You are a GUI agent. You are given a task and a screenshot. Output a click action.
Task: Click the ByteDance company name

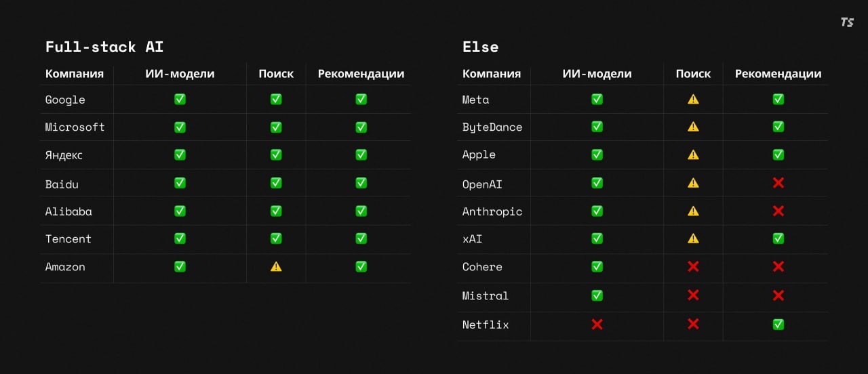click(x=492, y=127)
